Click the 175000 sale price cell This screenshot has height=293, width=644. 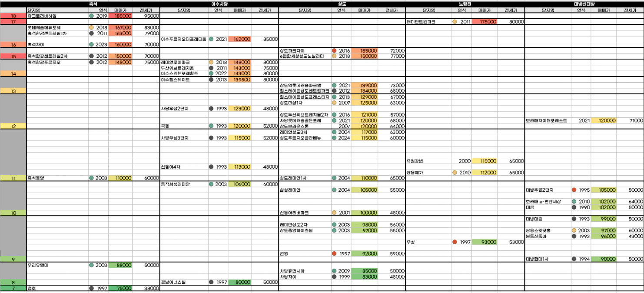pos(485,21)
